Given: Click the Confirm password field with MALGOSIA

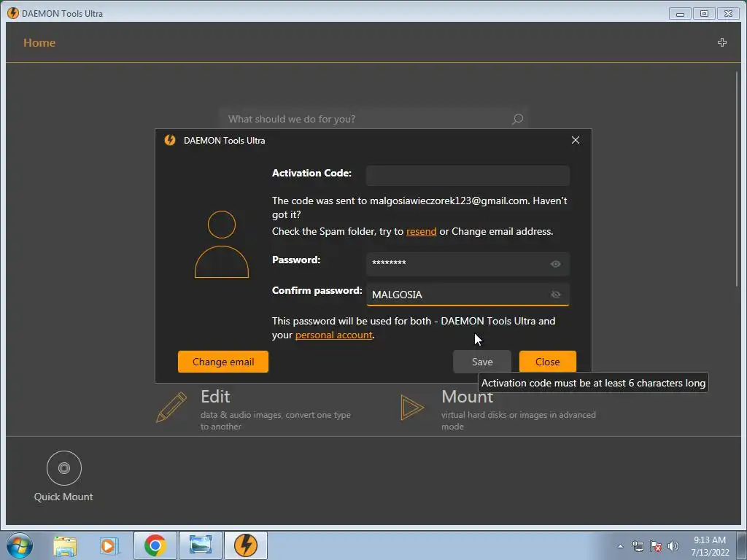Looking at the screenshot, I should pos(468,295).
